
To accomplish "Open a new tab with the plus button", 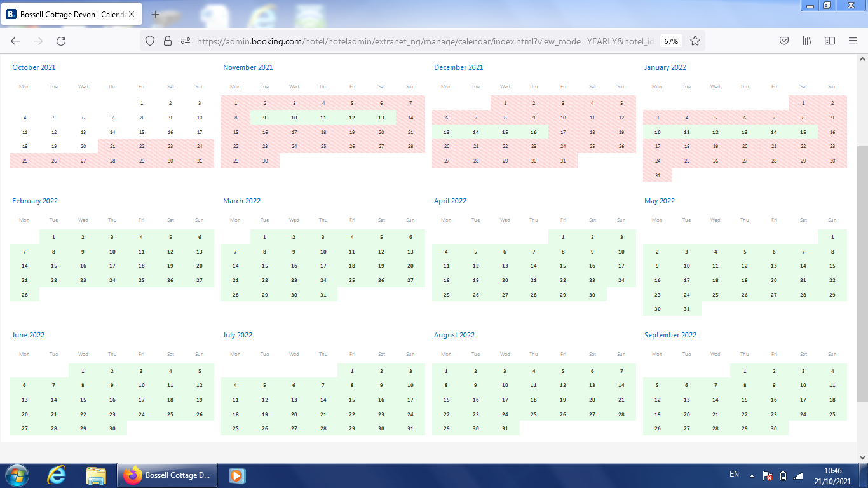I will 155,14.
